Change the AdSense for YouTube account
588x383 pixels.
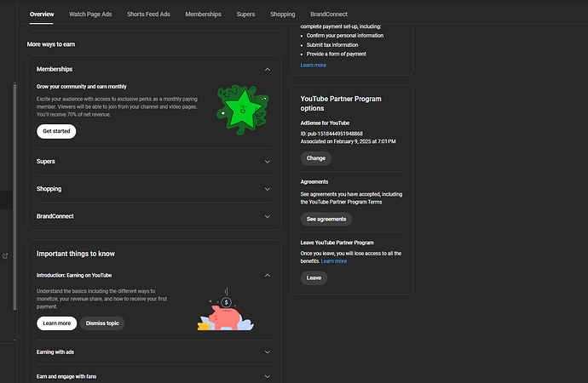[316, 158]
